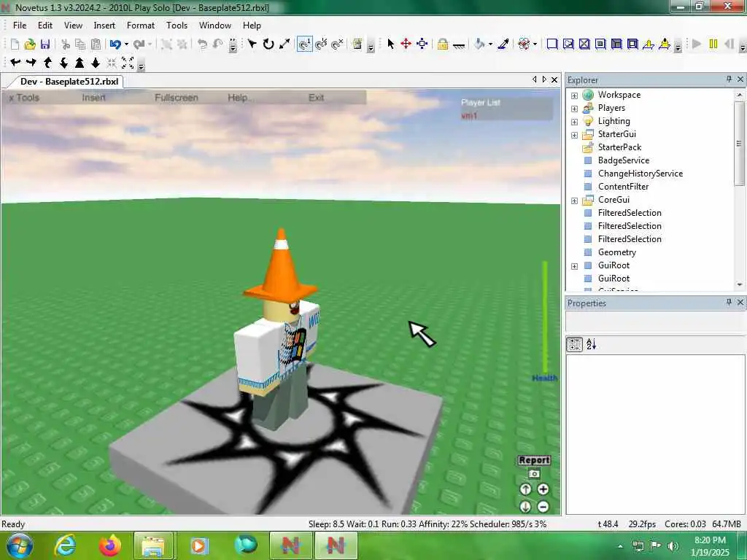Image resolution: width=747 pixels, height=560 pixels.
Task: Pick the Dropper tool
Action: tap(503, 44)
